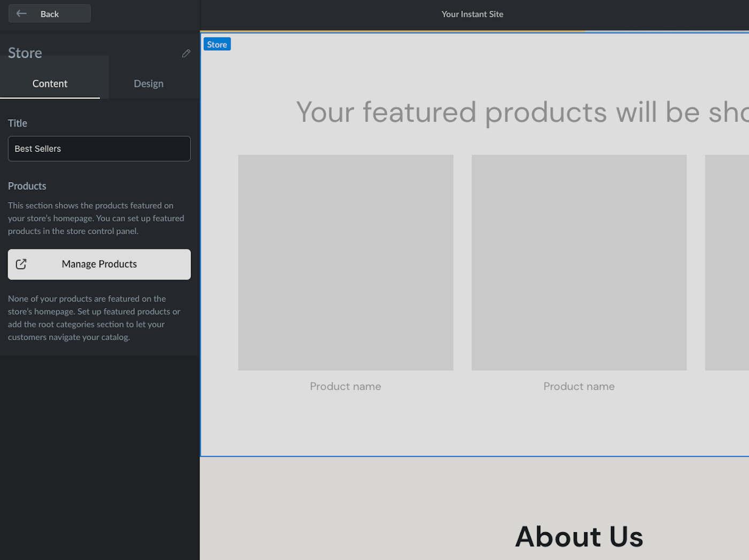The width and height of the screenshot is (749, 560).
Task: Click the Title field label
Action: (18, 123)
